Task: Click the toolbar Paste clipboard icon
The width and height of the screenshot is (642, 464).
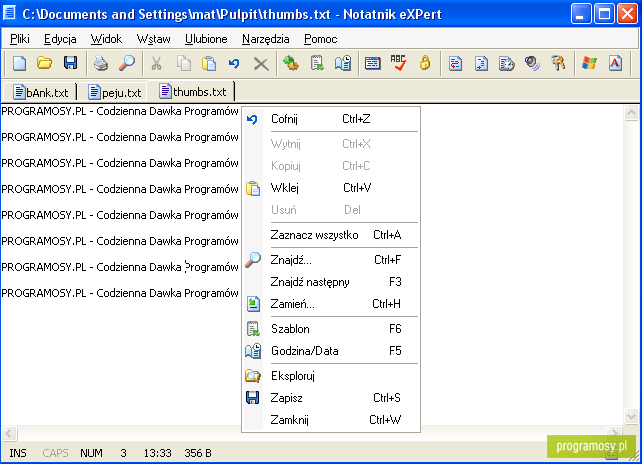Action: [209, 63]
